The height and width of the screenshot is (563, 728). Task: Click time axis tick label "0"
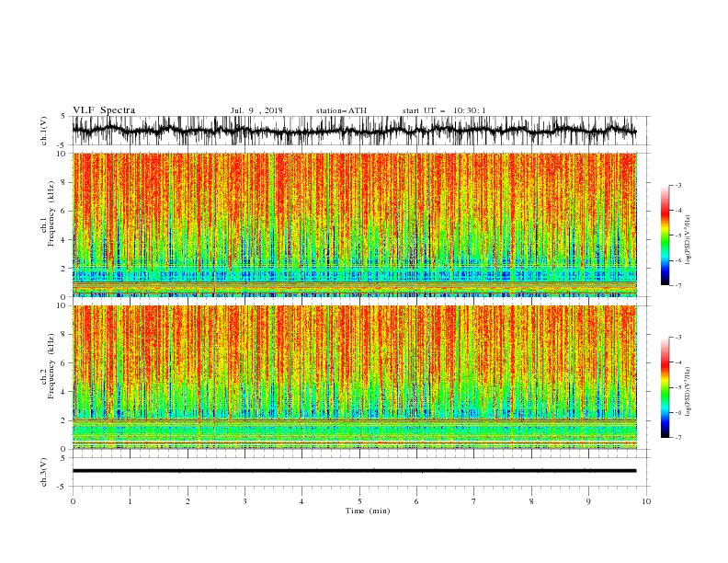click(73, 501)
